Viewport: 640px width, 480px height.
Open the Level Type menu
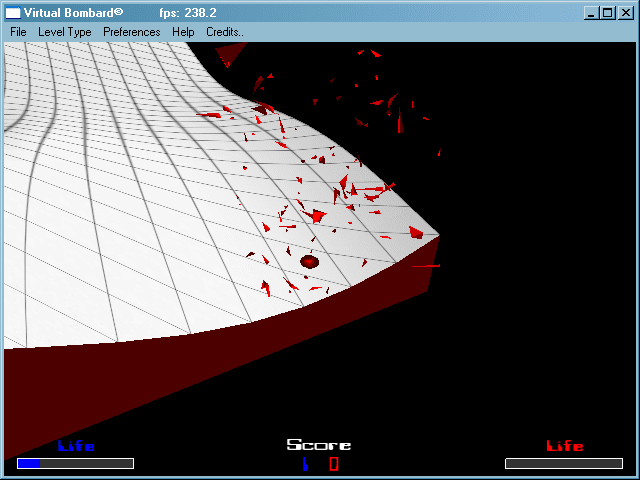(x=64, y=32)
